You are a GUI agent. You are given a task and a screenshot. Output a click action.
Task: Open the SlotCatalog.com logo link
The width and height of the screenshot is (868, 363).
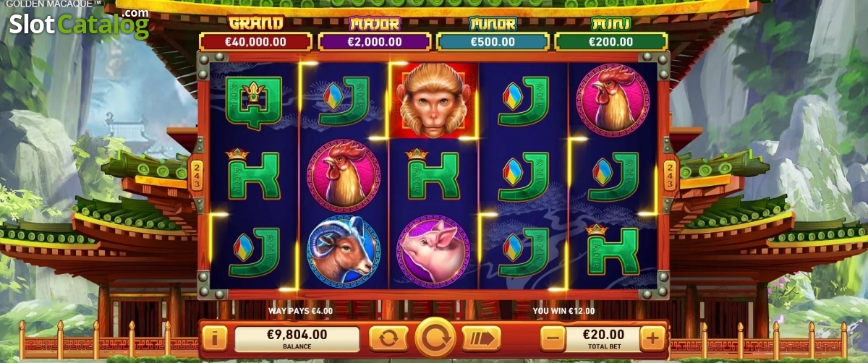[80, 23]
